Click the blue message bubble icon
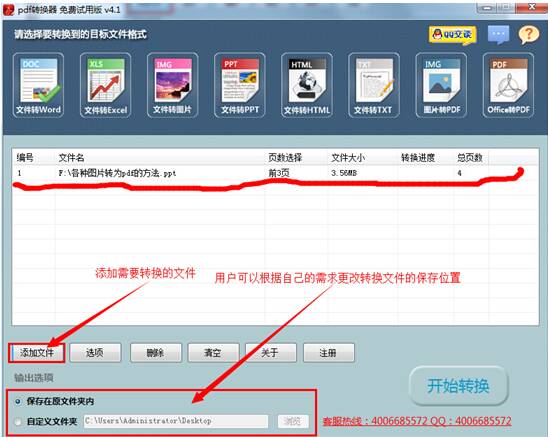 tap(499, 35)
